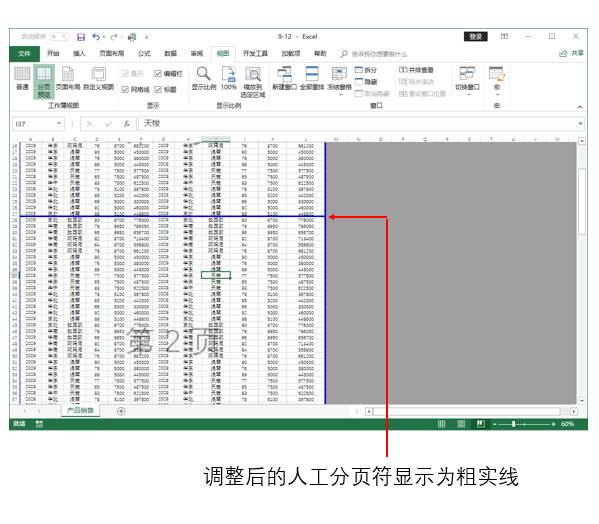This screenshot has height=524, width=599.
Task: Open the Review (审阅) tab
Action: pyautogui.click(x=197, y=53)
